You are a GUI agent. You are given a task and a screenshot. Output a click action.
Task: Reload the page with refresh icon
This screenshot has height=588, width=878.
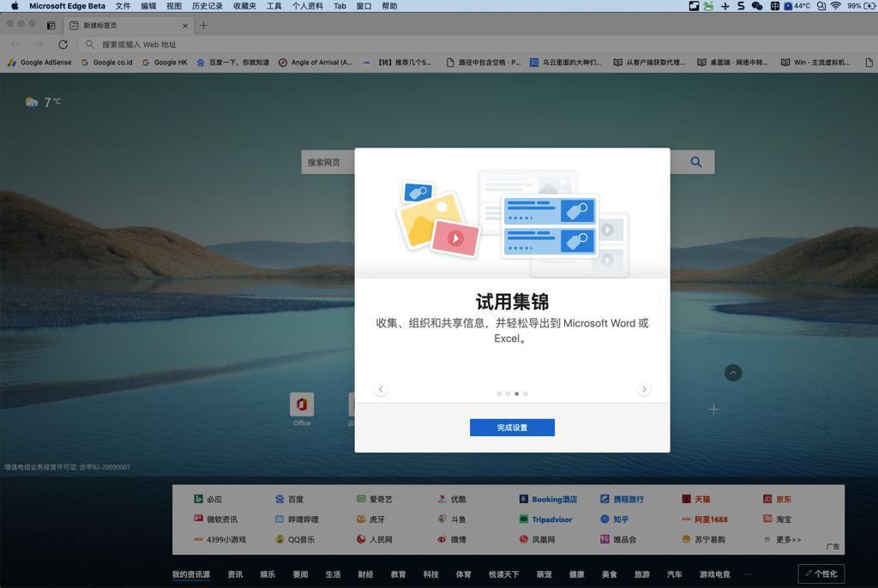point(63,45)
